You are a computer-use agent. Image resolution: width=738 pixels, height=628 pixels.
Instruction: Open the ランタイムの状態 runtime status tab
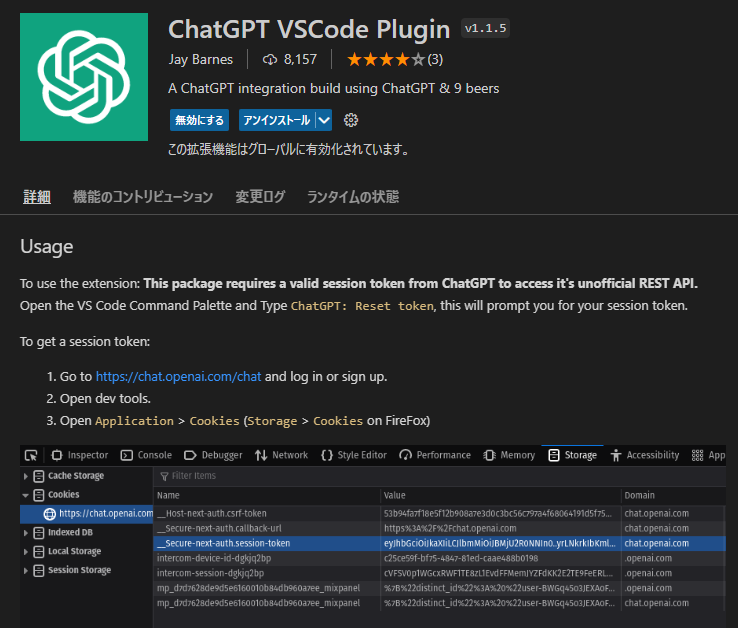click(x=353, y=196)
